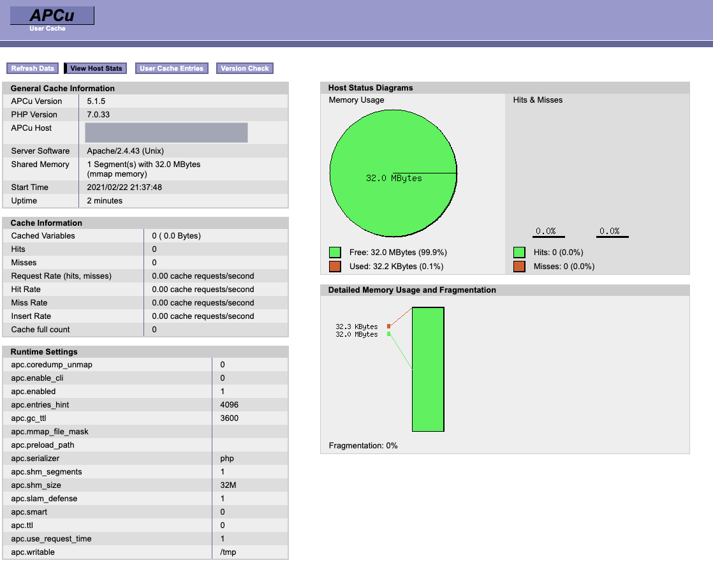Select the red Used memory legend swatch

tap(335, 266)
